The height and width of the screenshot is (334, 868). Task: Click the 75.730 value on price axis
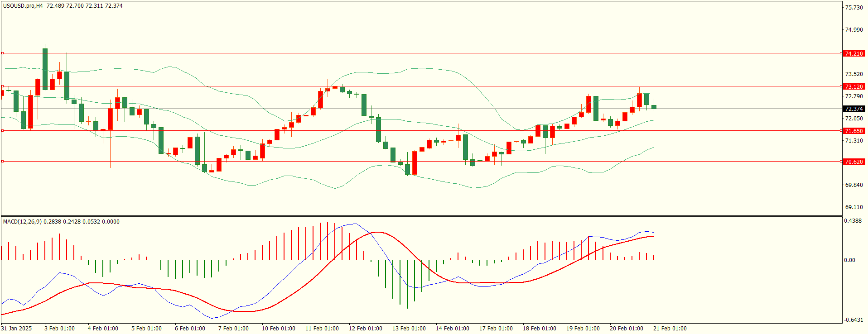click(x=854, y=8)
